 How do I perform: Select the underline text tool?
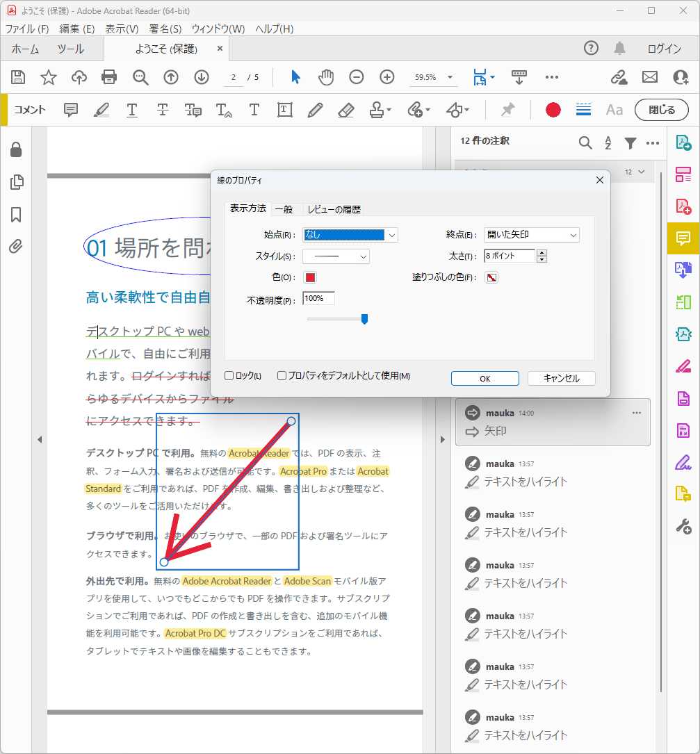132,110
